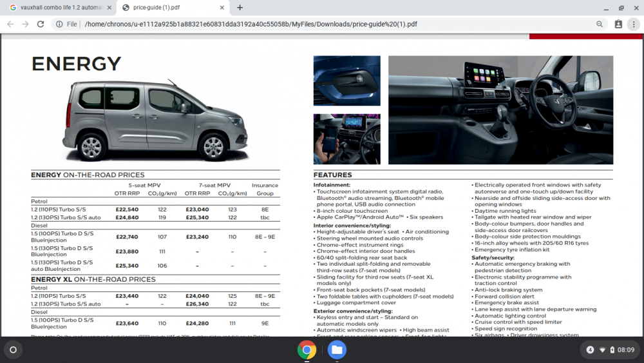This screenshot has width=644, height=363.
Task: Click the XL price £26,340
Action: pos(197,304)
